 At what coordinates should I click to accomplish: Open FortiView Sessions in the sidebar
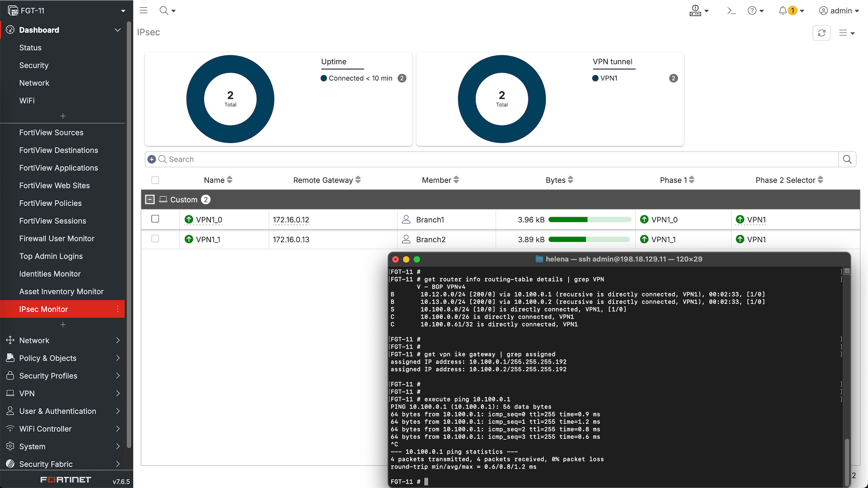[x=52, y=221]
